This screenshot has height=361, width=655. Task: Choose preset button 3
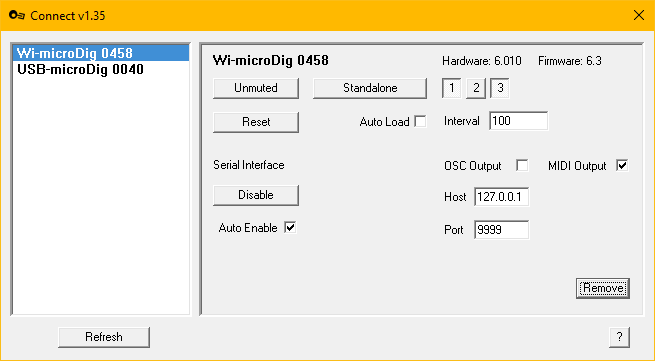click(500, 88)
